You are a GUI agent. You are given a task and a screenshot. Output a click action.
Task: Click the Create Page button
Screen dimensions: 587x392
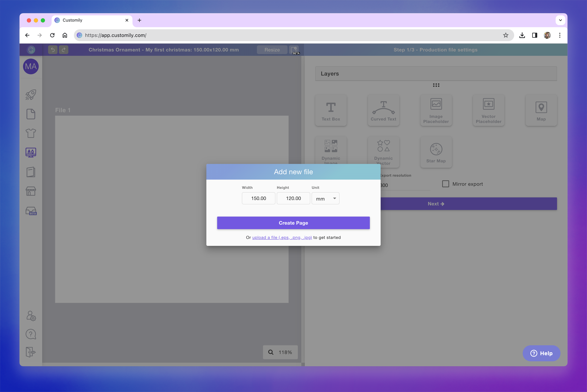click(293, 223)
